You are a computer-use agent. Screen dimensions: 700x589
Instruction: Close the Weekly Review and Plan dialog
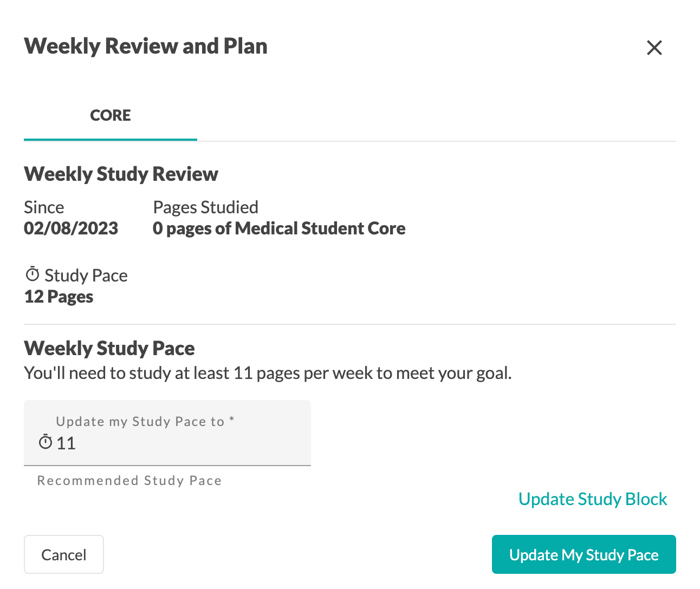point(654,48)
